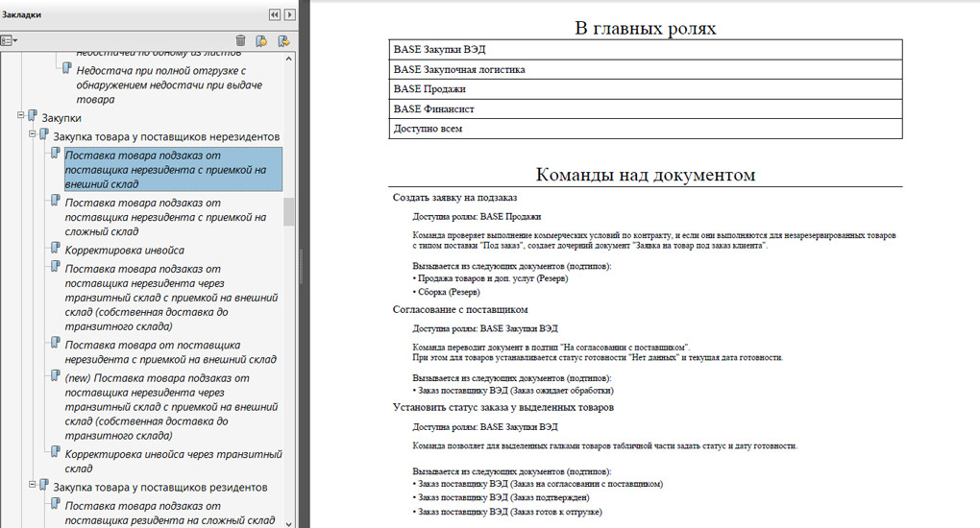980x528 pixels.
Task: Open bookmark Закупка товара у поставщиков нерезидентов
Action: (166, 136)
